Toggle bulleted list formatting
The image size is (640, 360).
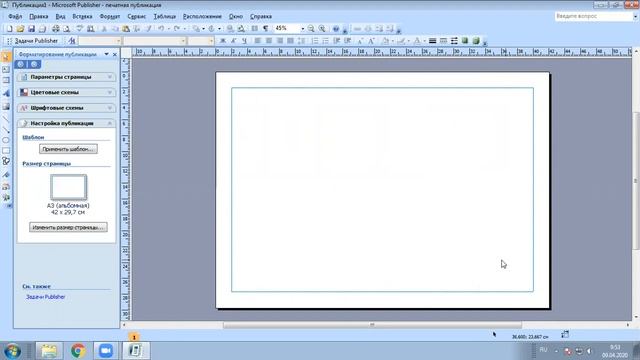[325, 41]
